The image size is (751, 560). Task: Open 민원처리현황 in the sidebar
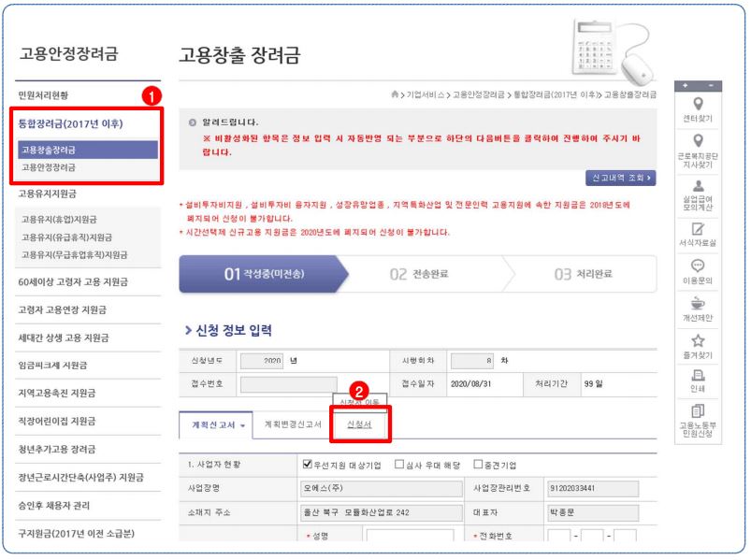point(43,95)
